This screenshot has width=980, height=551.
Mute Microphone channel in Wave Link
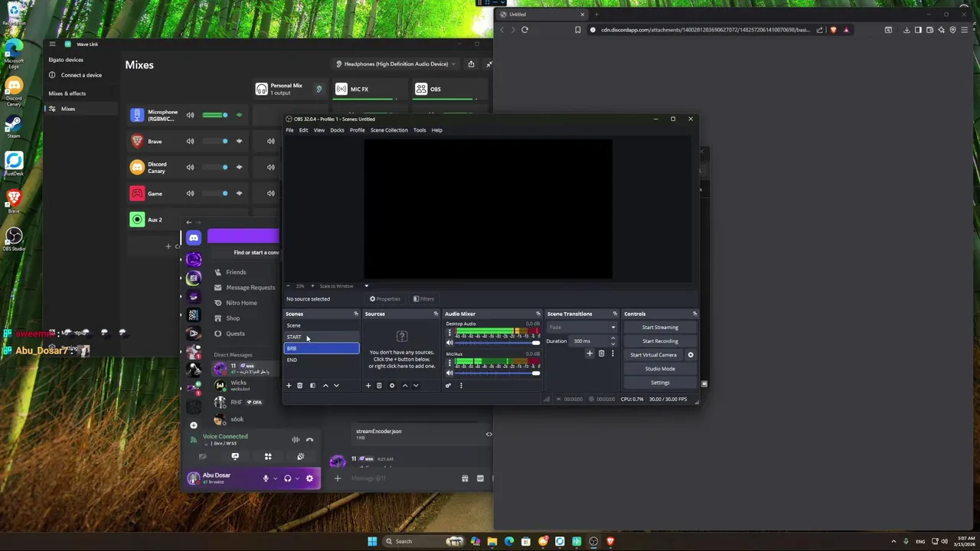(x=190, y=115)
